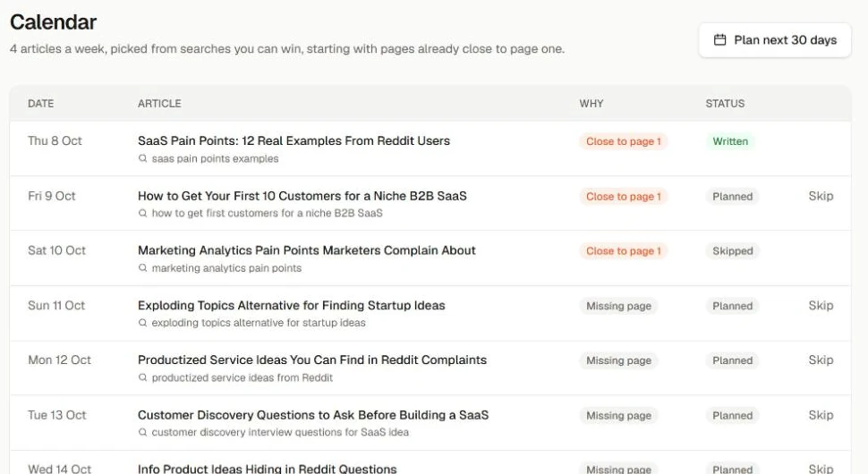Open Marketing Analytics Pain Points article
The width and height of the screenshot is (868, 474).
(x=307, y=250)
